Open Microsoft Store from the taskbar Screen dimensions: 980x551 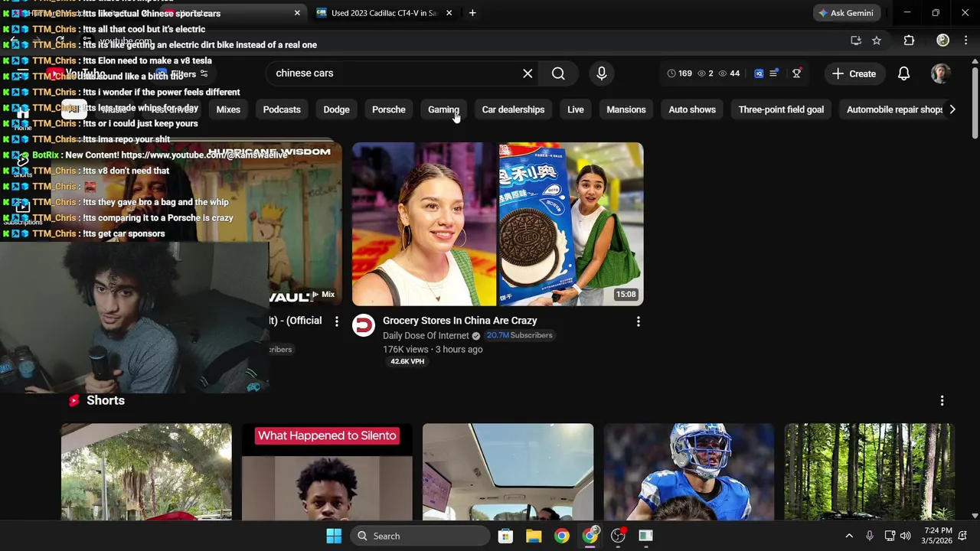tap(505, 536)
